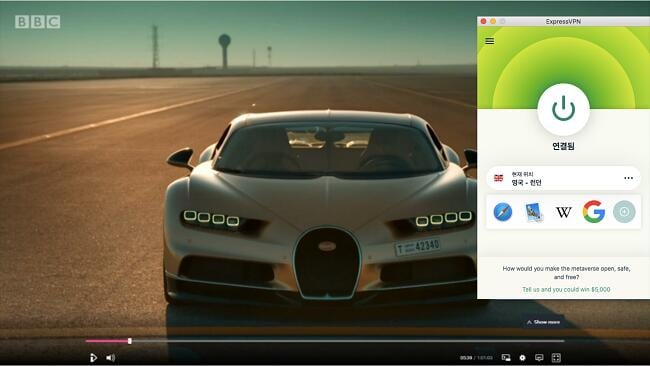The height and width of the screenshot is (366, 650).
Task: Open 'Tell us and you could win $5,000' link
Action: point(566,289)
